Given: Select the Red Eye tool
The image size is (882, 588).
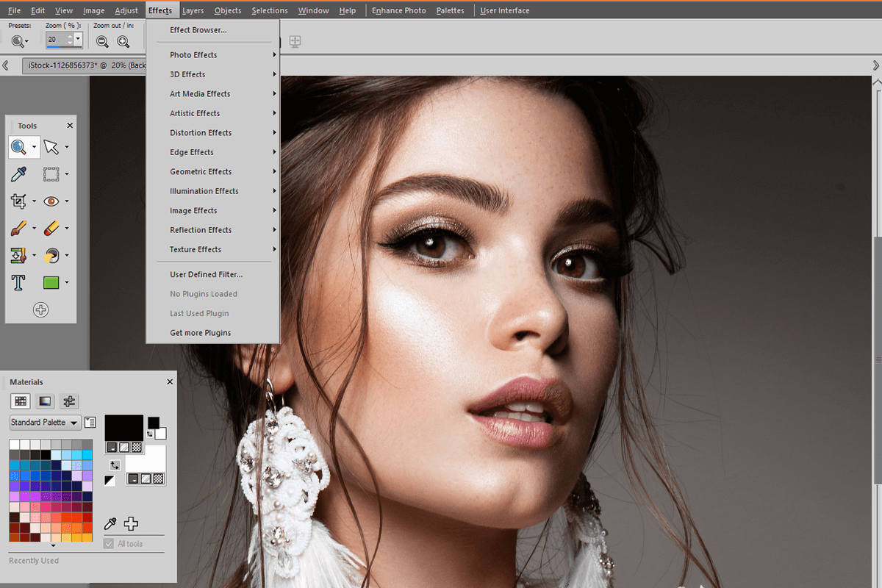Looking at the screenshot, I should pos(53,201).
